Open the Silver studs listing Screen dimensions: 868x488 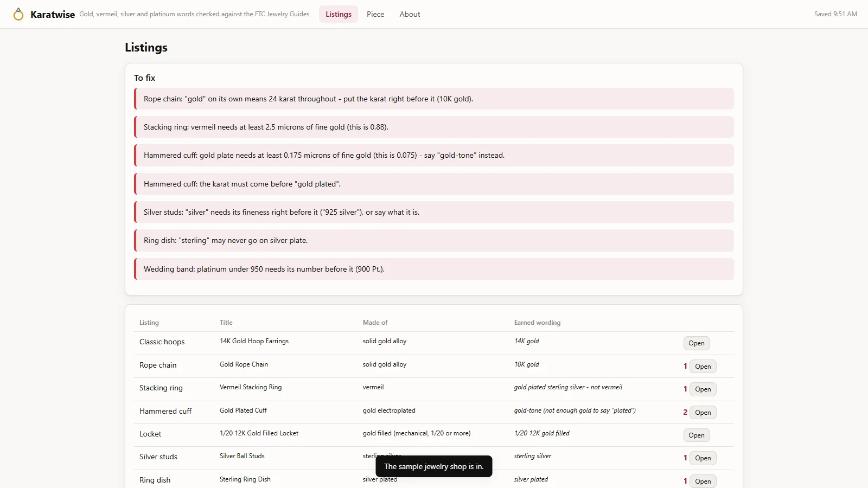[703, 458]
